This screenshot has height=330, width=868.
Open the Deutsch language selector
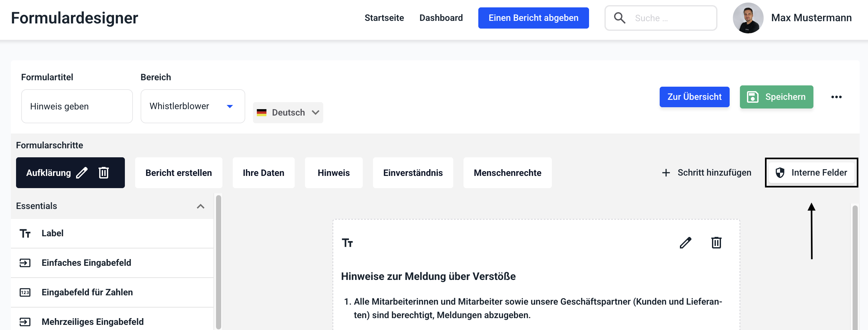(288, 113)
